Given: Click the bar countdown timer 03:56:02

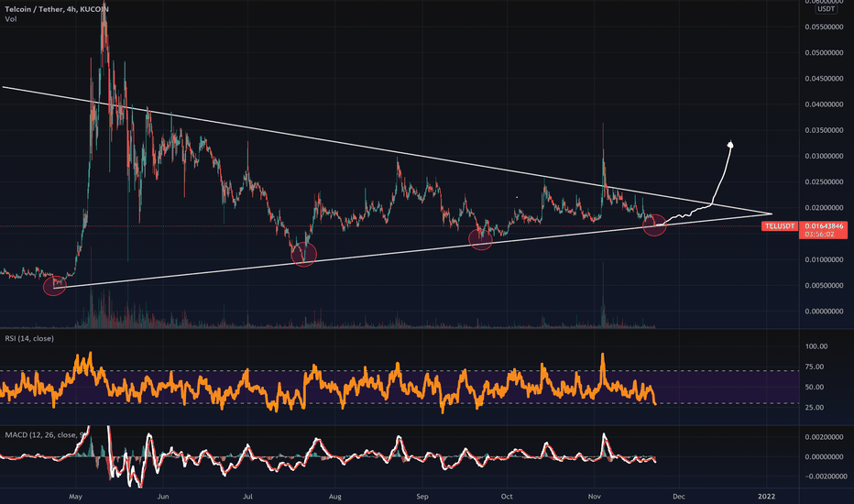Looking at the screenshot, I should coord(819,235).
